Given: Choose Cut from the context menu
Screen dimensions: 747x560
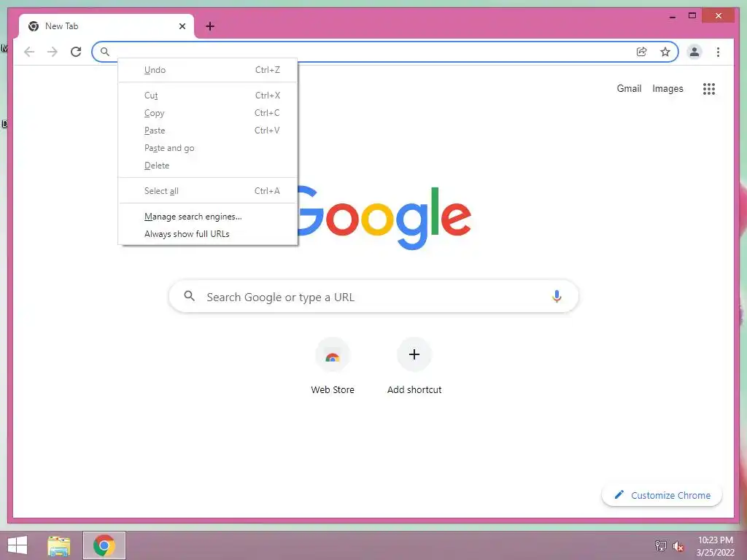Looking at the screenshot, I should point(208,96).
